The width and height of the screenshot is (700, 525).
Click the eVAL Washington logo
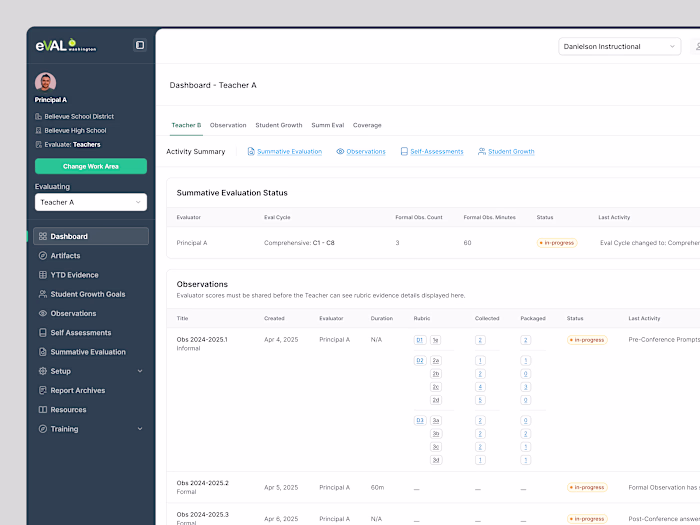(x=66, y=45)
